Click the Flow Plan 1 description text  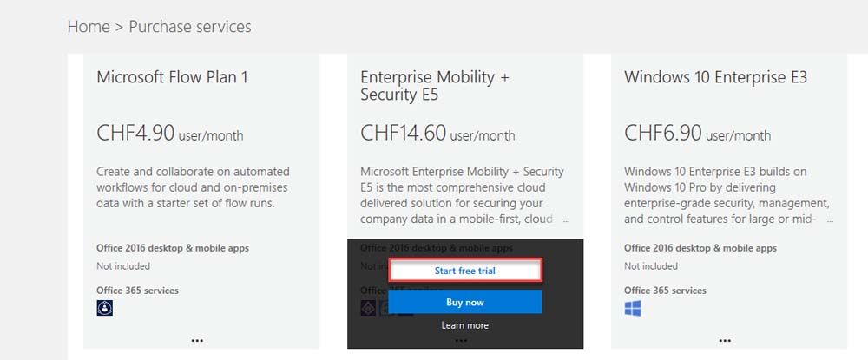194,187
